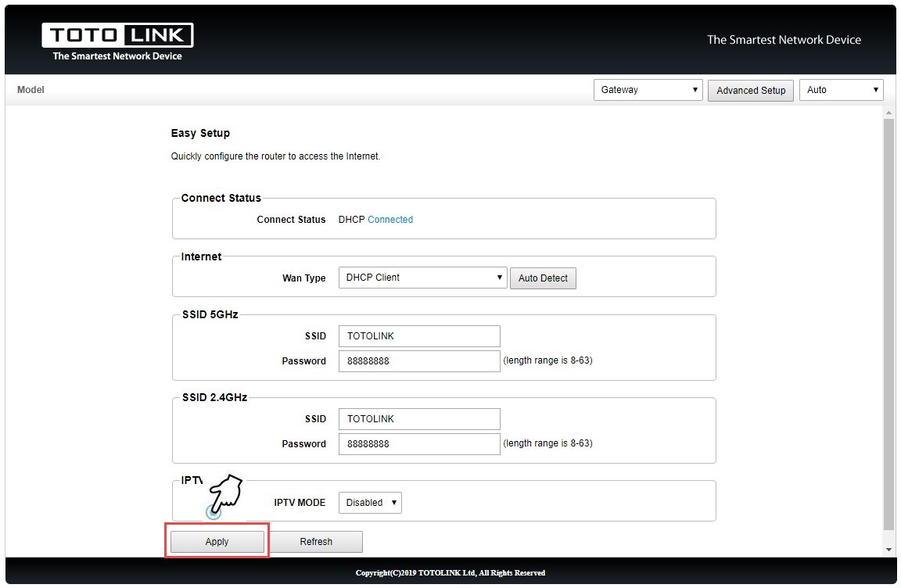The width and height of the screenshot is (901, 588).
Task: Click the 'Wan Type' label
Action: 304,278
